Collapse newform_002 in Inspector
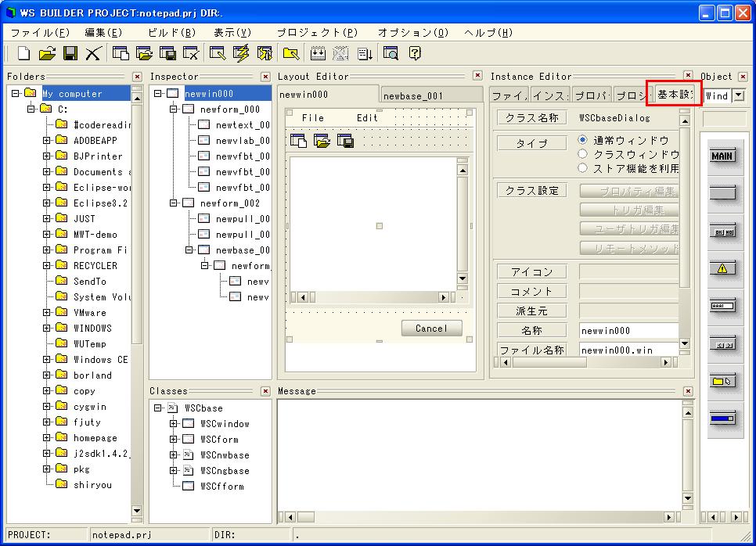The image size is (756, 546). (174, 203)
